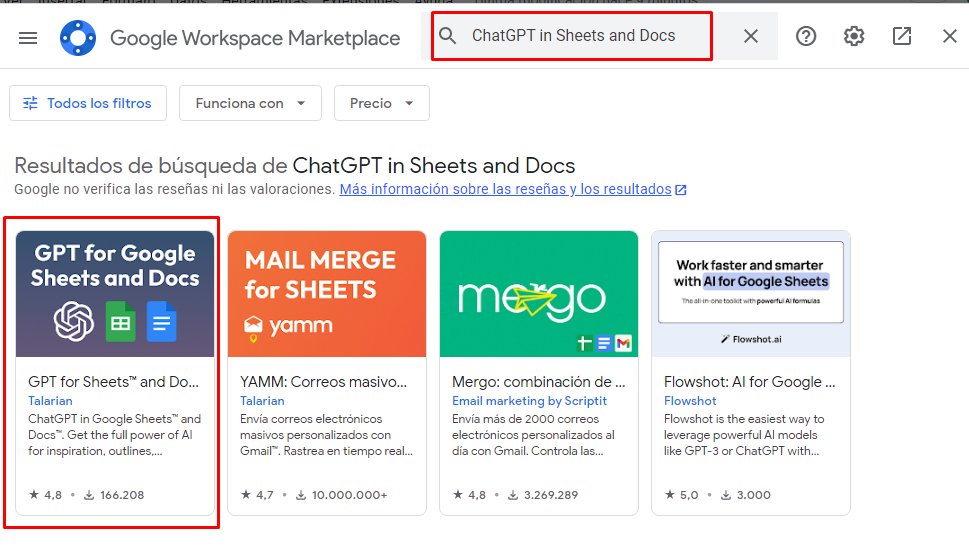
Task: Click the Flowshot is the easiest way description
Action: click(744, 435)
